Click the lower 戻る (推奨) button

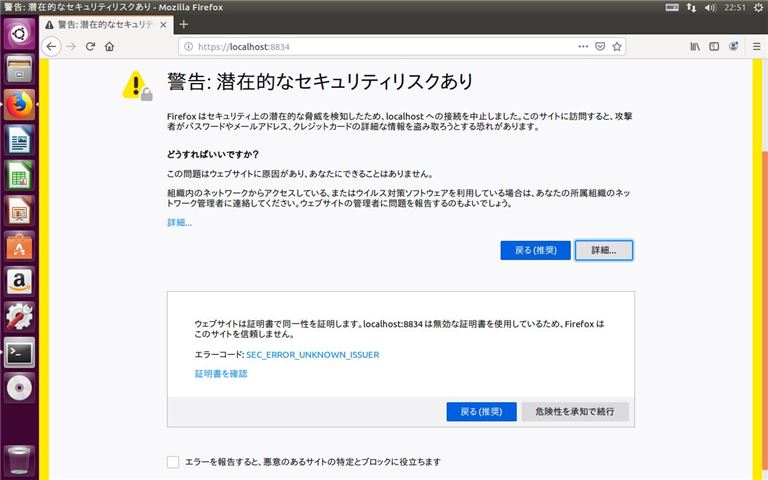tap(481, 412)
